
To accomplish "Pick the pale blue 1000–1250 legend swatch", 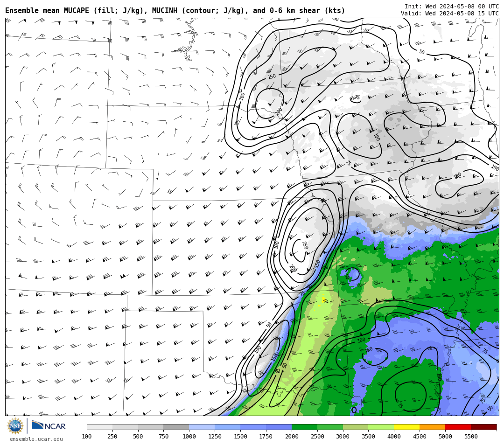I will [202, 427].
